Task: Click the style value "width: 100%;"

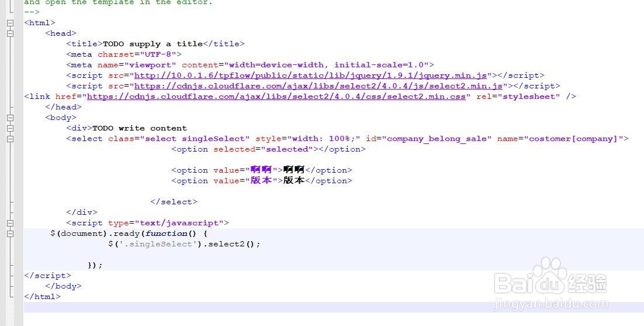Action: (324, 139)
